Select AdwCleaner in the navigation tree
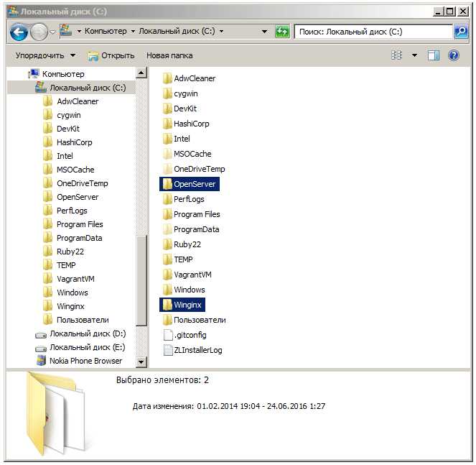Image resolution: width=476 pixels, height=465 pixels. [x=78, y=101]
